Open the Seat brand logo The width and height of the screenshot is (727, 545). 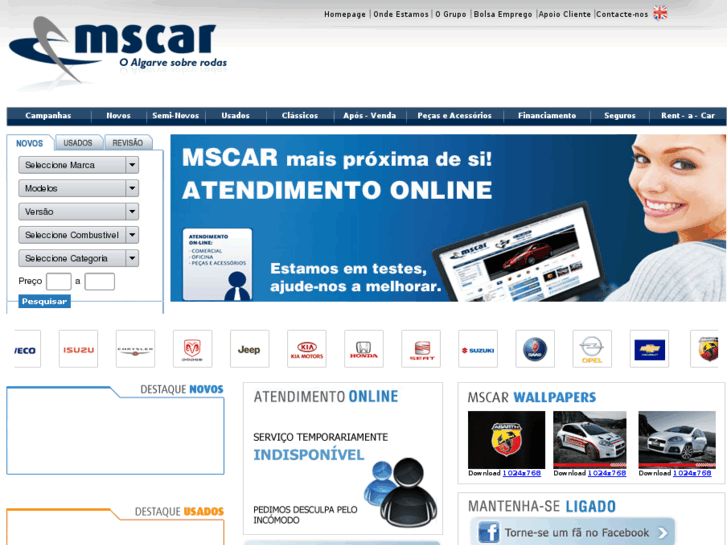pos(421,349)
